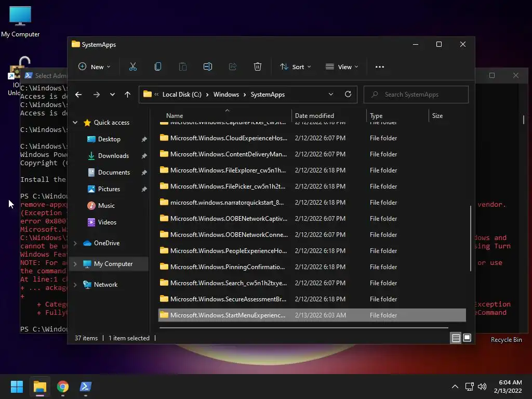Refresh the SystemApps folder view
Screen dimensions: 532x399
[348, 95]
